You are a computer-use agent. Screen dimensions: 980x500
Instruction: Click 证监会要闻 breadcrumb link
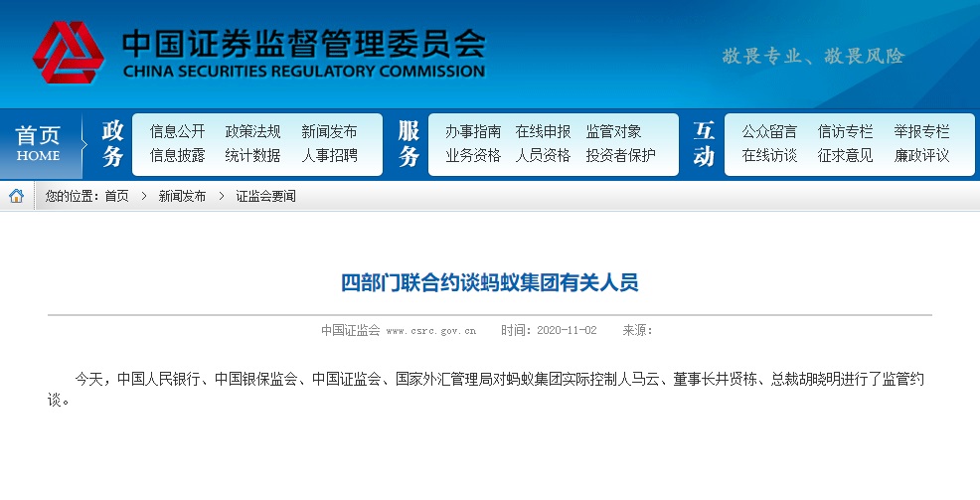click(x=265, y=196)
